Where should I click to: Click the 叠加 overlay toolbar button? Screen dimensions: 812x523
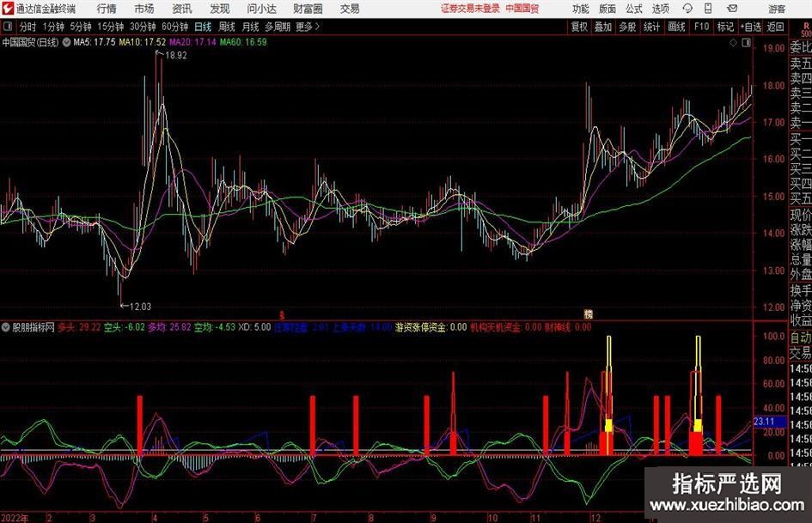603,27
